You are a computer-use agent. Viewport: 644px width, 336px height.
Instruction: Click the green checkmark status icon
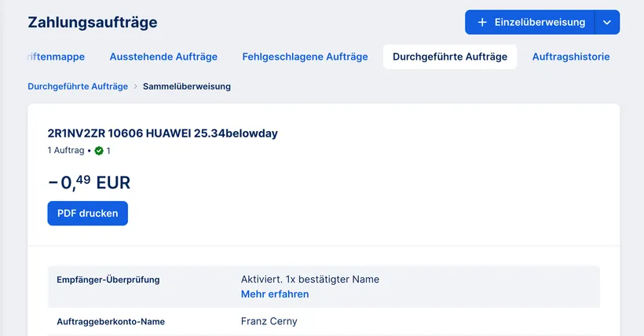click(99, 150)
